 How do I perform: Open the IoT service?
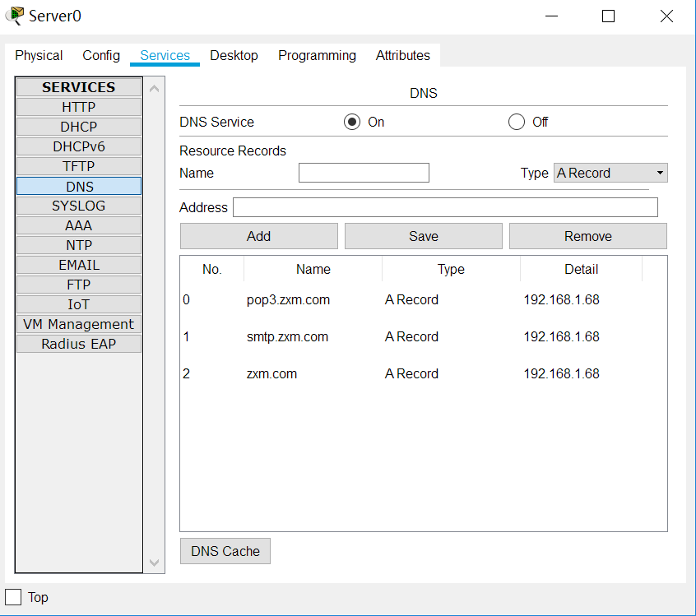click(x=79, y=304)
